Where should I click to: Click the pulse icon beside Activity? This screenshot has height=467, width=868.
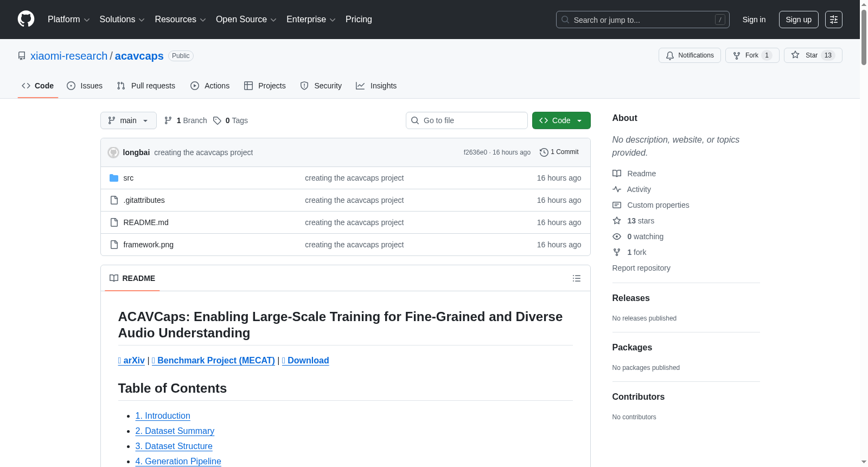pos(617,189)
